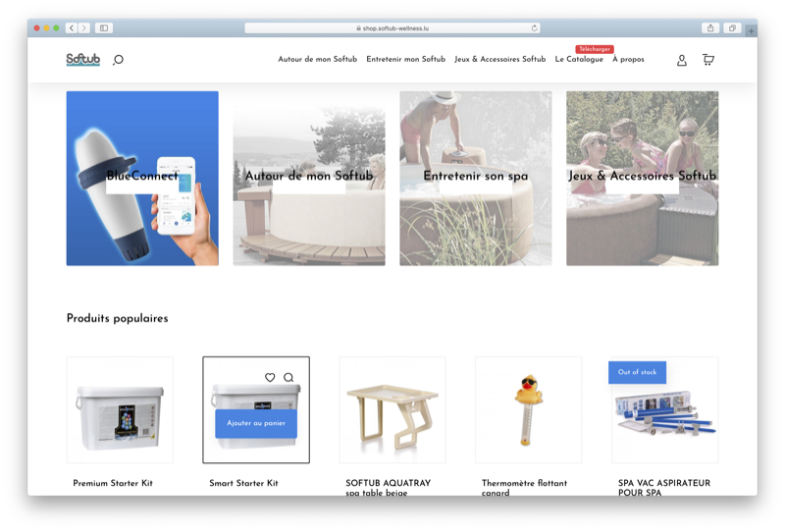Open the site search magnifier icon
The image size is (785, 532).
tap(118, 60)
